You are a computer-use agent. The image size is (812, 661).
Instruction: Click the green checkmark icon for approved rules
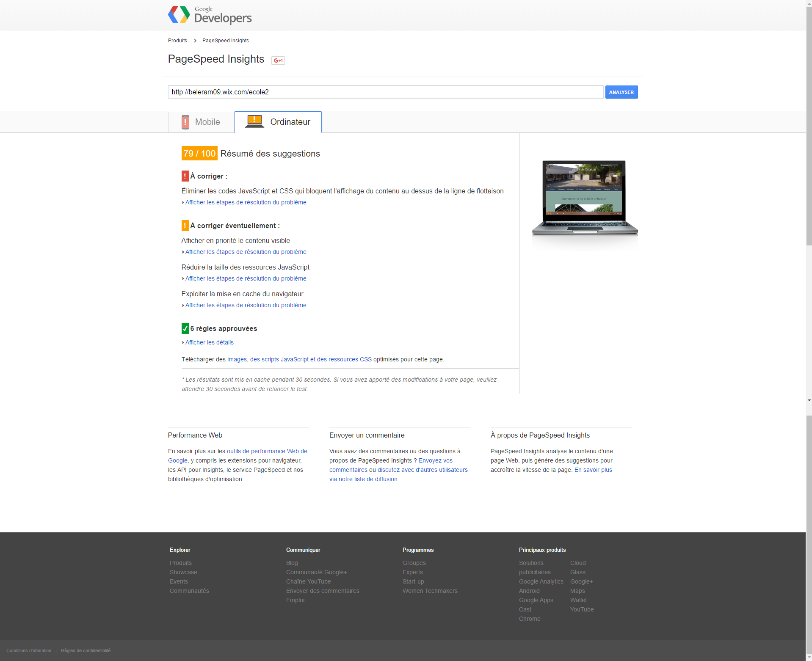(185, 328)
